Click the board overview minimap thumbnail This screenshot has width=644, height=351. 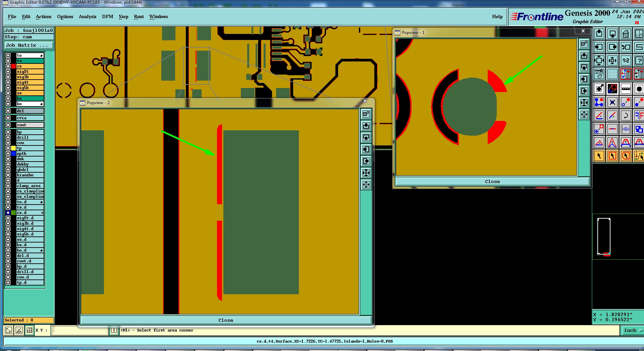(x=604, y=237)
